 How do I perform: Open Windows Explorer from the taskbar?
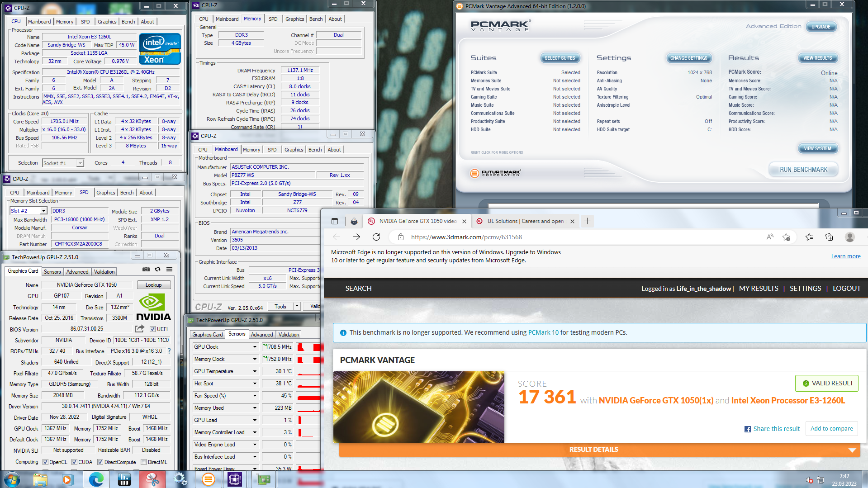click(x=40, y=479)
